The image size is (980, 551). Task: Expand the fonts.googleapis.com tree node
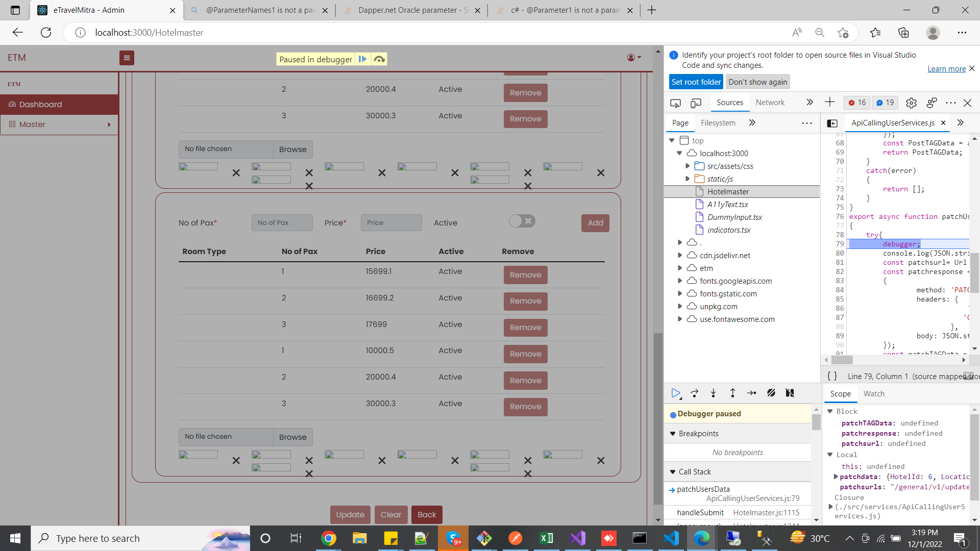coord(679,281)
